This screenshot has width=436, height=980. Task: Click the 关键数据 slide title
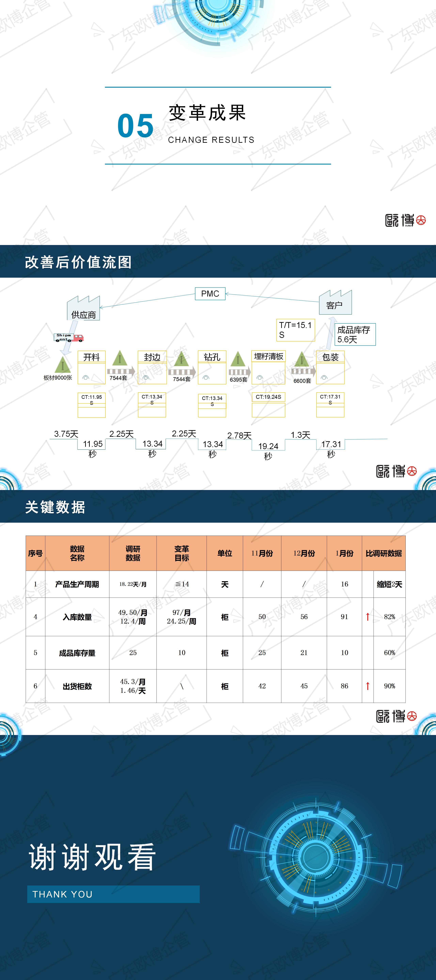55,507
